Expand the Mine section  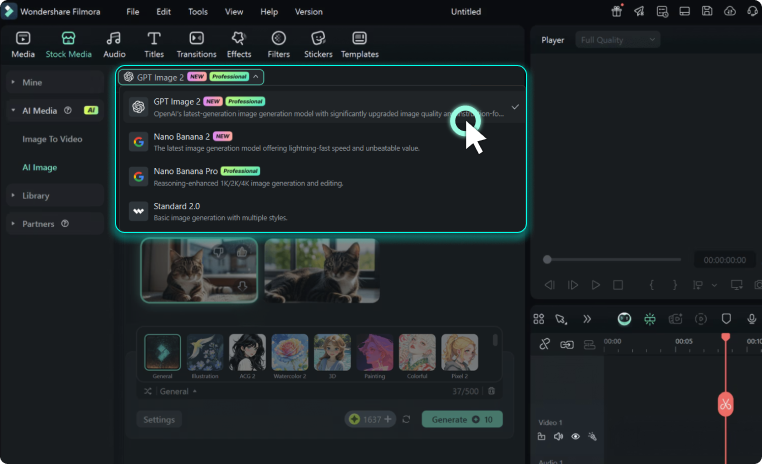click(x=55, y=82)
